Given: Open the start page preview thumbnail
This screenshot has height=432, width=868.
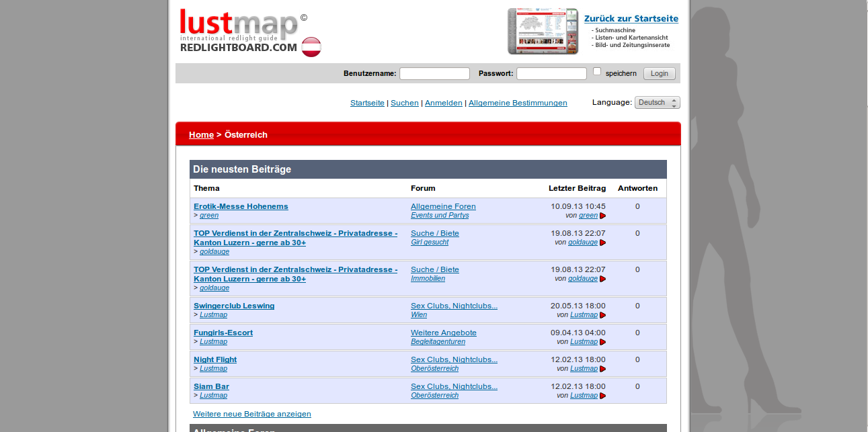Looking at the screenshot, I should (543, 32).
